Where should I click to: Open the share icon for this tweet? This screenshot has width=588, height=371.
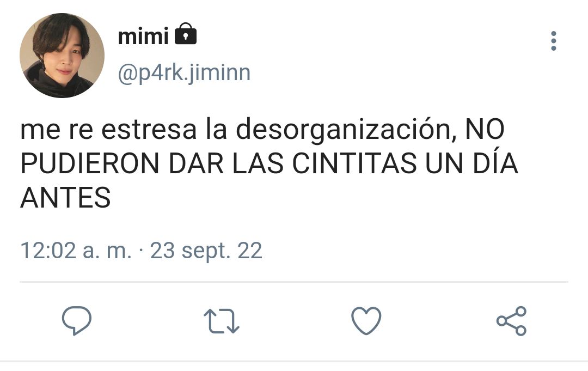pos(511,321)
